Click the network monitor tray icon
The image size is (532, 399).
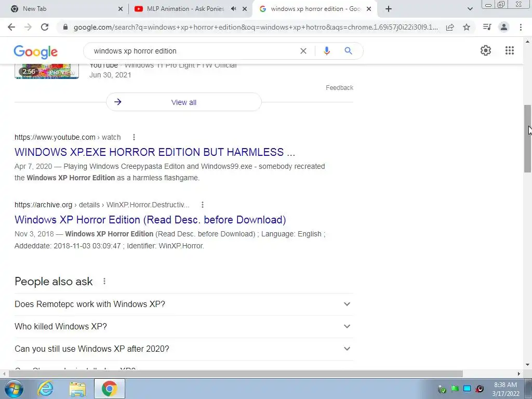[467, 389]
